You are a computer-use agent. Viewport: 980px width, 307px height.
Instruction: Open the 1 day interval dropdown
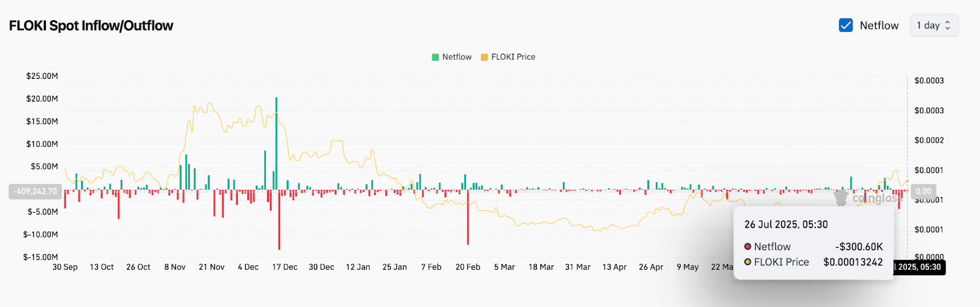934,25
